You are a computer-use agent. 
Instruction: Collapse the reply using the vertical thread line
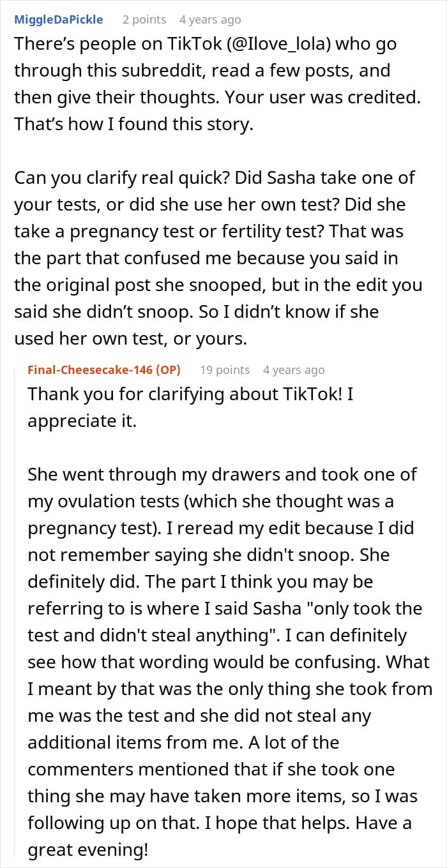(x=16, y=606)
